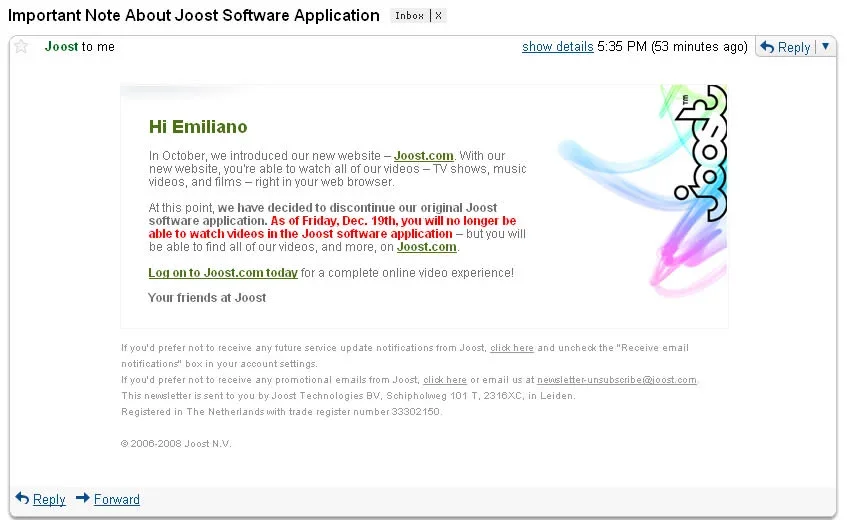Email newsletter-unsubscribe@joost.com

pos(616,380)
